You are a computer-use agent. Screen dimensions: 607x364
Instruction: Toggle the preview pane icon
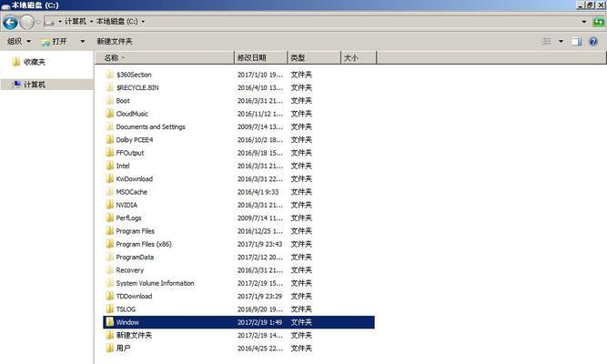coord(576,42)
